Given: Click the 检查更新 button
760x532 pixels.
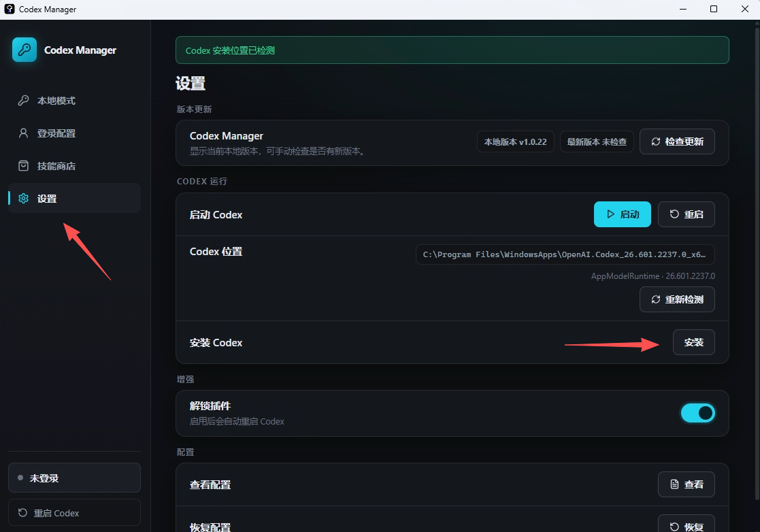Looking at the screenshot, I should coord(677,142).
